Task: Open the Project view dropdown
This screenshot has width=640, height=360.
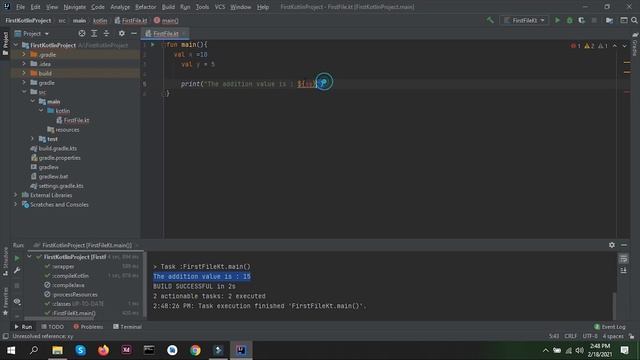Action: tap(32, 33)
